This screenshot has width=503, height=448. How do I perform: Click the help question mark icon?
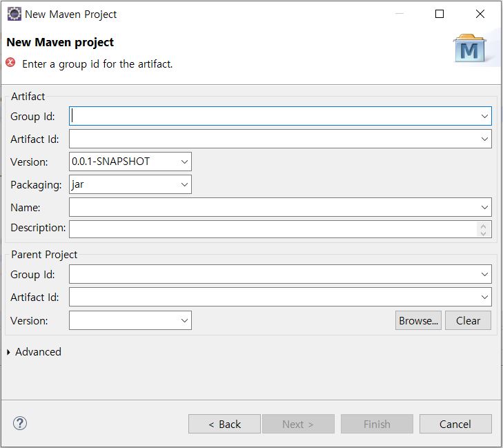tap(20, 424)
